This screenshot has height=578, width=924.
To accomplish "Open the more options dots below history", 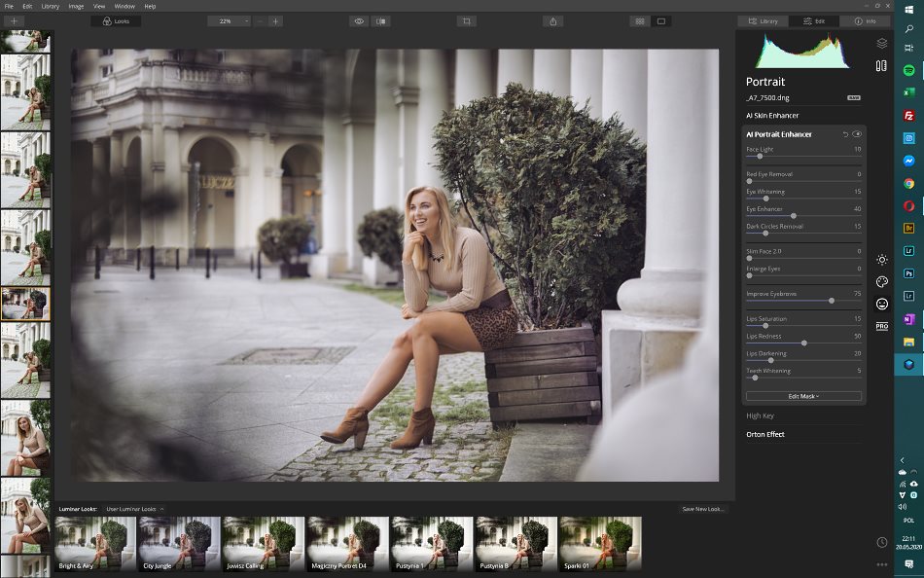I will (x=881, y=565).
